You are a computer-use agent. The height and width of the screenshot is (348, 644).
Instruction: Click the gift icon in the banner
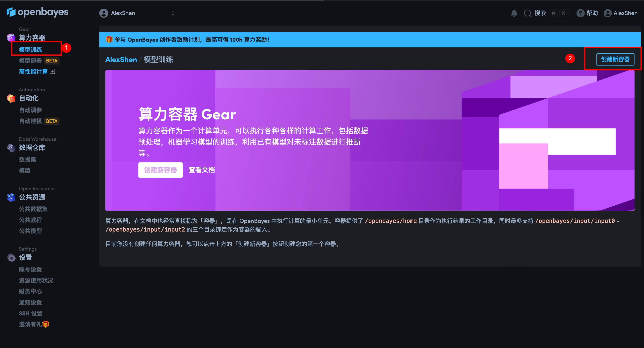pos(109,40)
